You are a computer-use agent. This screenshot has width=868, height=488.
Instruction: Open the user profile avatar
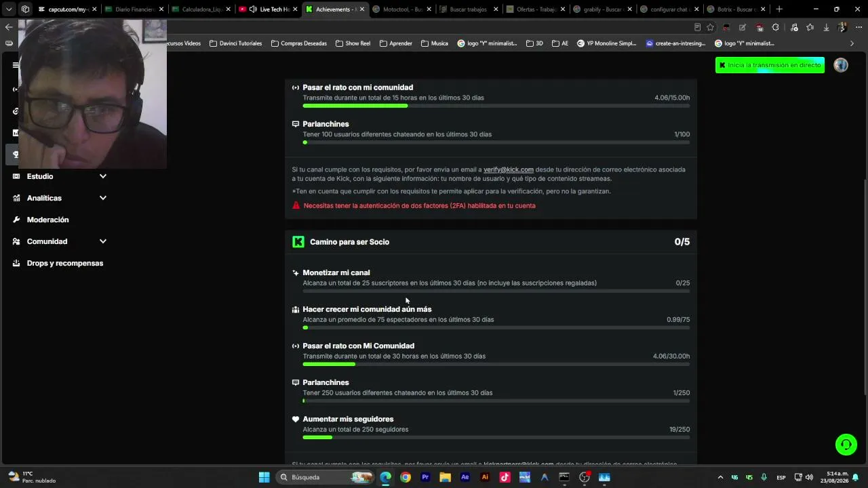841,65
